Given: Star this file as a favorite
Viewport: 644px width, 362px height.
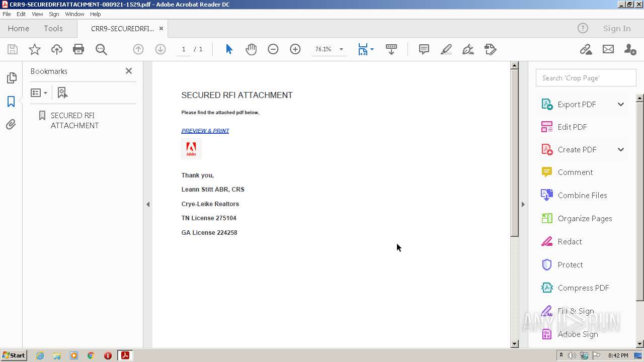Looking at the screenshot, I should tap(35, 49).
